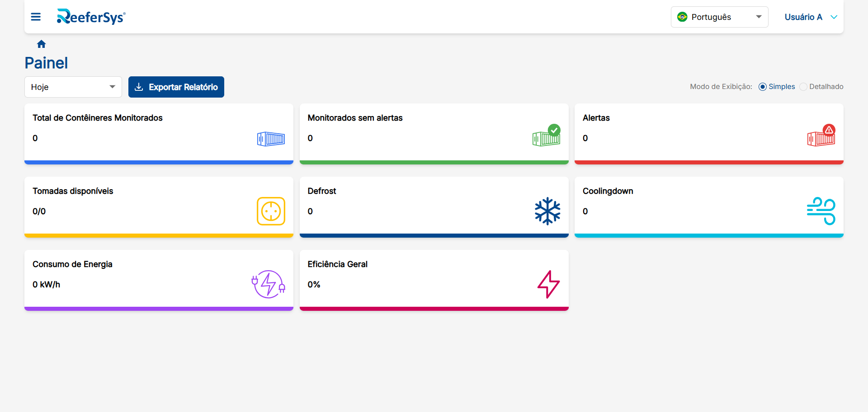
Task: Click Exportar Relatório button
Action: (176, 87)
